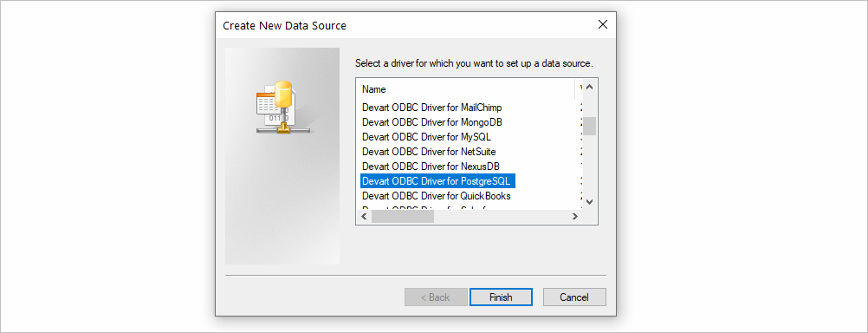
Task: Click the vertical scrollbar up arrow
Action: tap(589, 88)
